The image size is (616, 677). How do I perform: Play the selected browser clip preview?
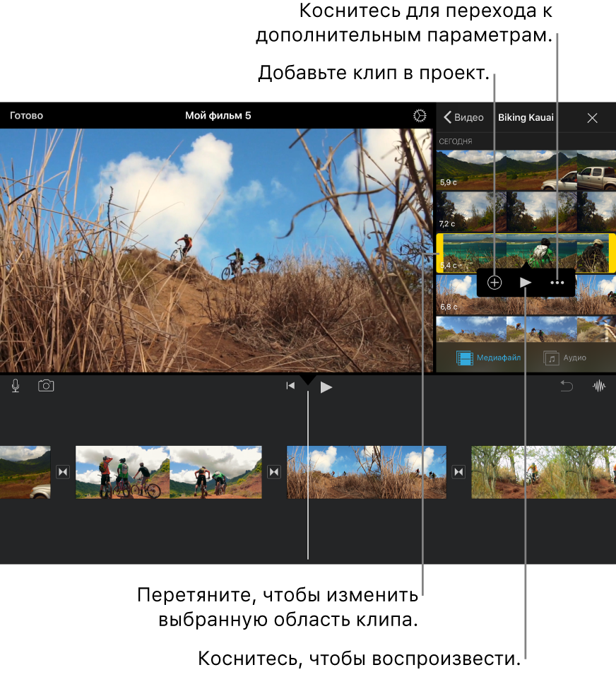coord(526,283)
